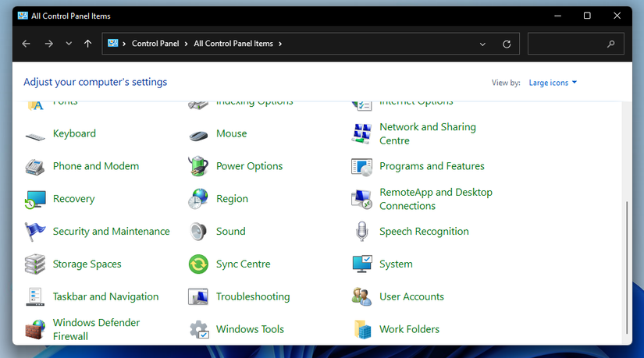The image size is (644, 358).
Task: Click the Taskbar and Navigation icon
Action: click(x=35, y=297)
